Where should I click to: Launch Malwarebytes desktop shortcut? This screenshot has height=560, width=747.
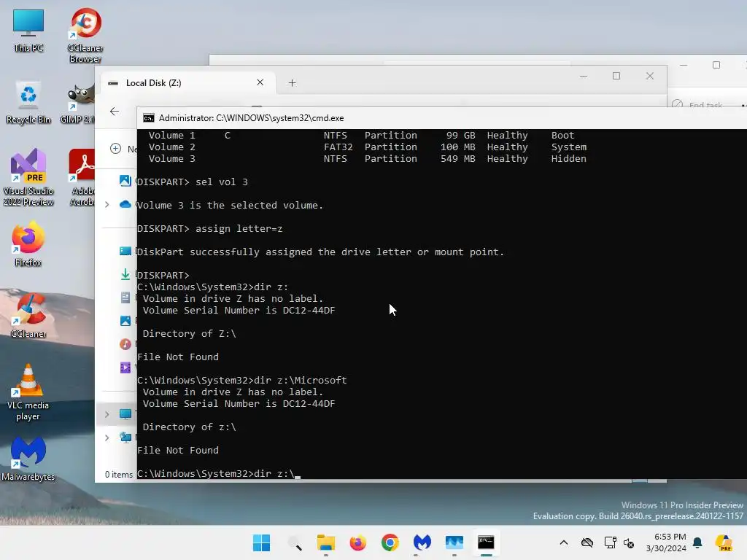[x=28, y=458]
